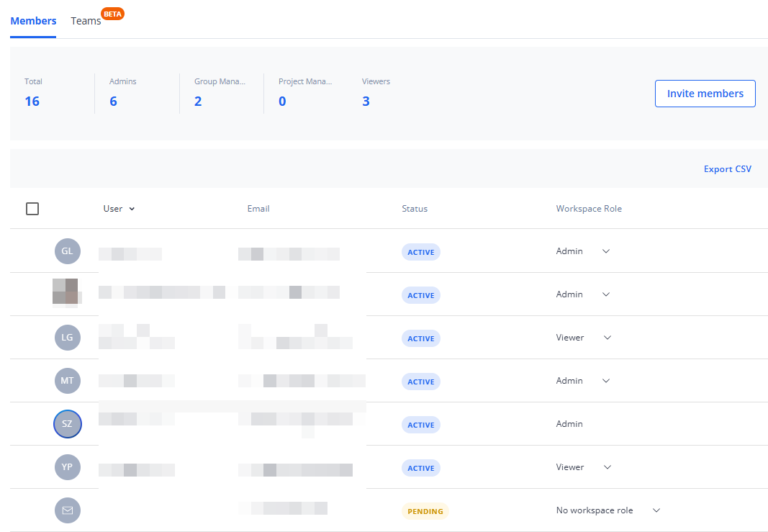Image resolution: width=768 pixels, height=532 pixels.
Task: Click the Invite members button
Action: tap(705, 94)
